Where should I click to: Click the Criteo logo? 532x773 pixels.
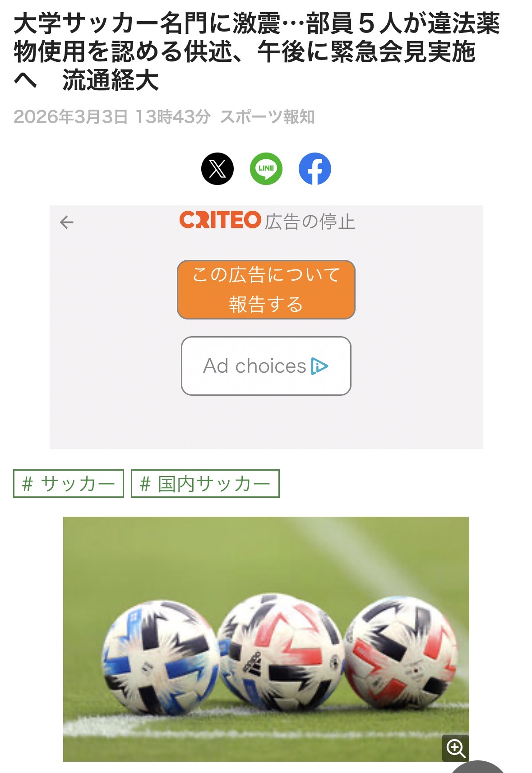220,220
